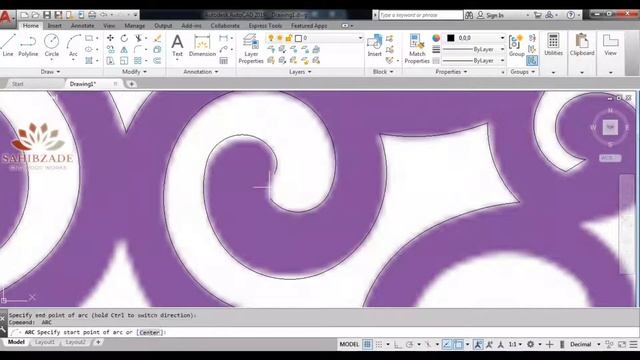Click the Save icon in quick access toolbar
Viewport: 640px width, 360px height.
click(47, 15)
